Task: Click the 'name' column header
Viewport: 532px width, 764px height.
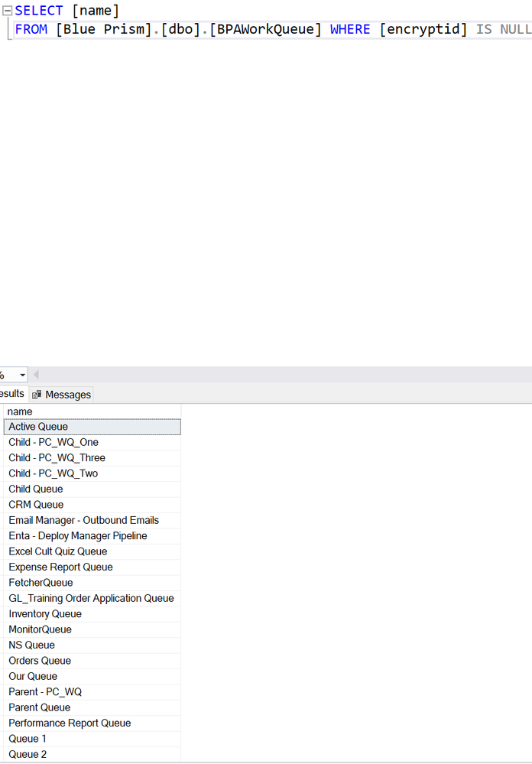Action: [x=92, y=411]
